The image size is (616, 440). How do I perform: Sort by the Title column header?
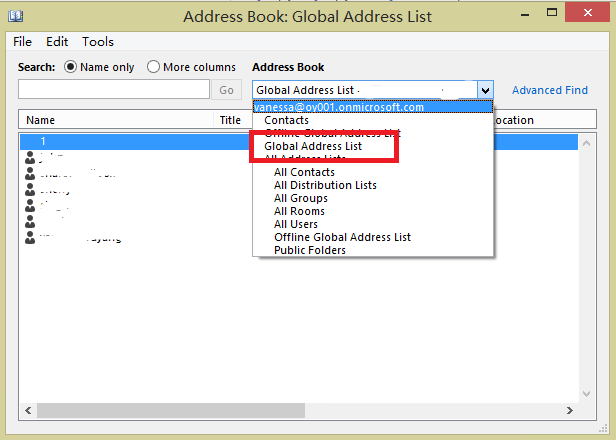point(233,120)
